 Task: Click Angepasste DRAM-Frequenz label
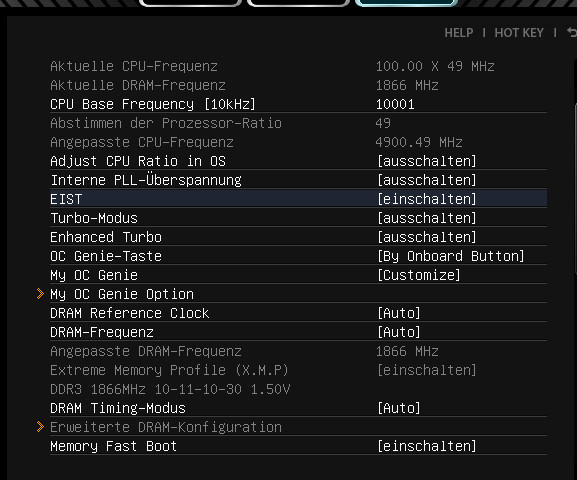[x=146, y=351]
